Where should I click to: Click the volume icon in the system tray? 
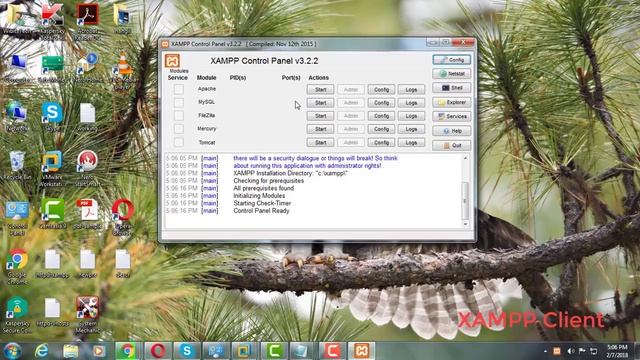571,351
